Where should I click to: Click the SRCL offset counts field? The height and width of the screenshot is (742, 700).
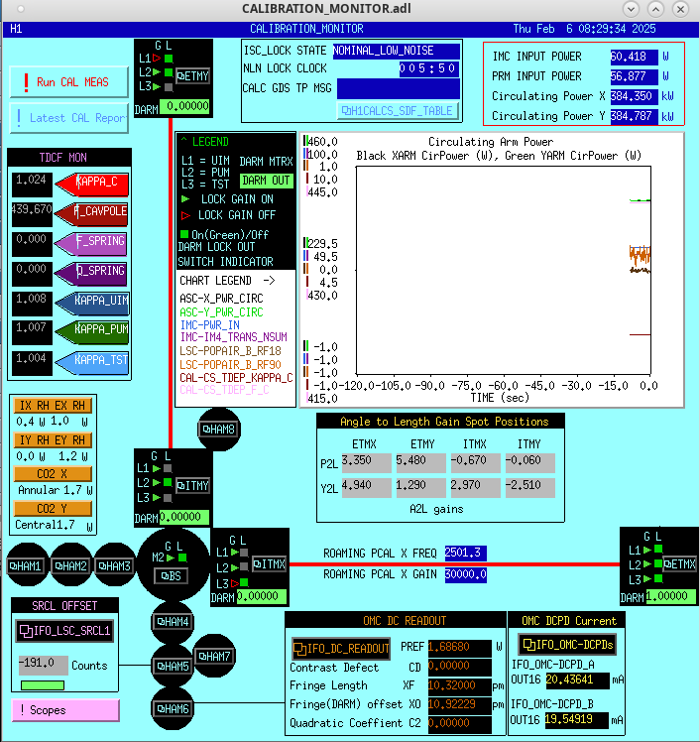(43, 665)
